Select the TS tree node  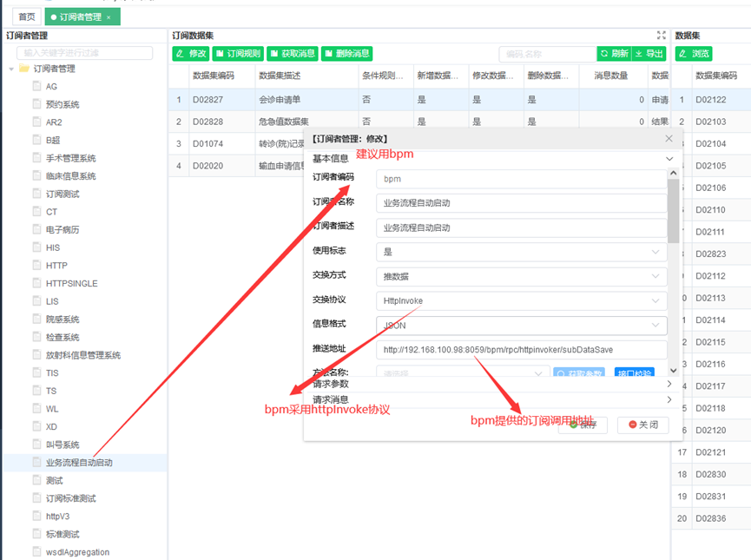pyautogui.click(x=50, y=391)
